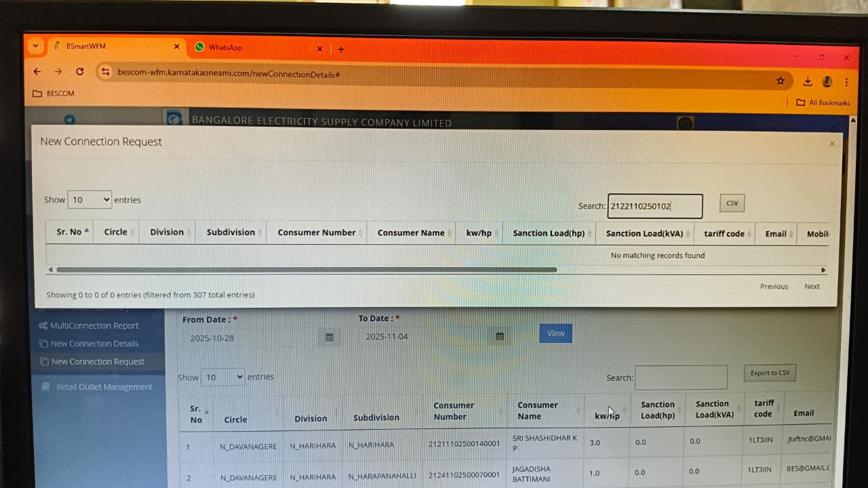Click the dialog's horizontal scrollbar thumb

click(307, 270)
